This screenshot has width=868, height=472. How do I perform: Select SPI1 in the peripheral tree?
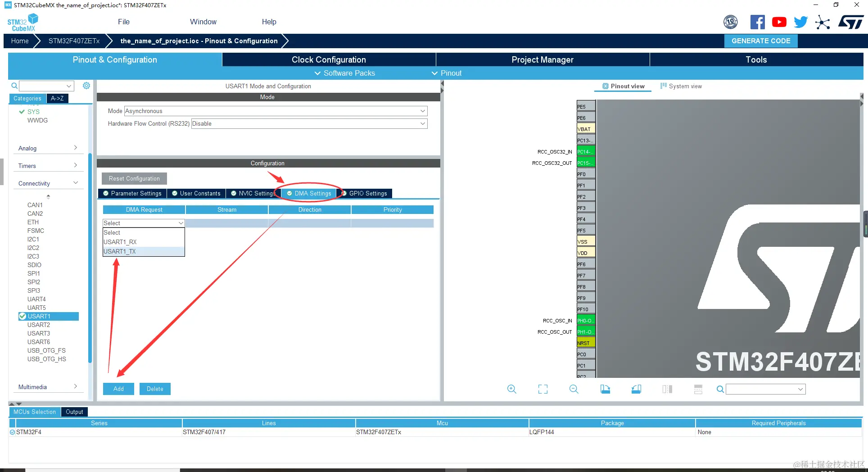[x=34, y=273]
